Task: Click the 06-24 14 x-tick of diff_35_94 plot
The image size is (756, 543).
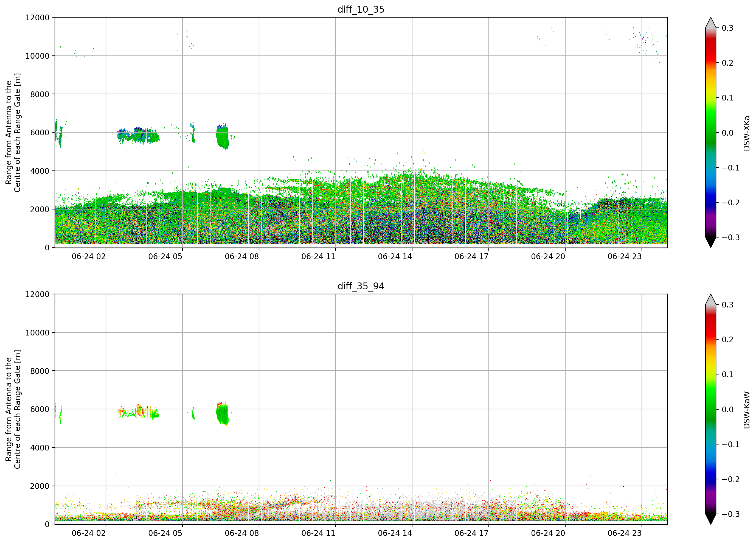Action: click(x=395, y=533)
